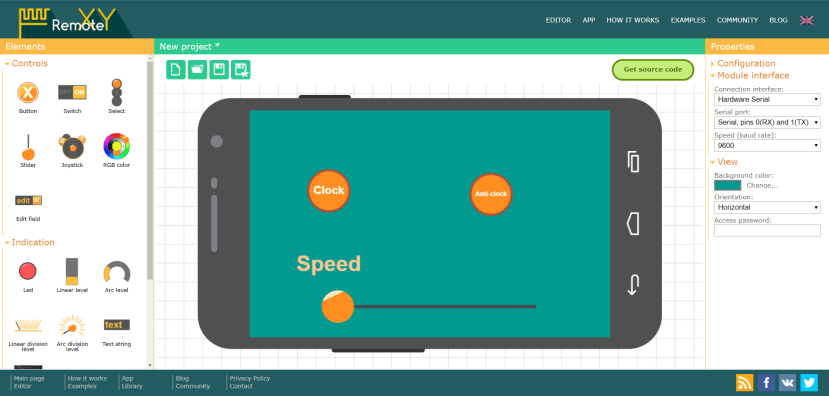Screen dimensions: 829x396
Task: Open the VK social icon
Action: (788, 382)
